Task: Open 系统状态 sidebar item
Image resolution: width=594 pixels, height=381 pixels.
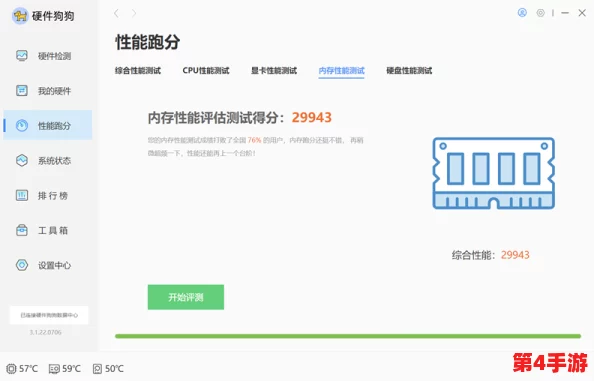Action: (x=48, y=161)
